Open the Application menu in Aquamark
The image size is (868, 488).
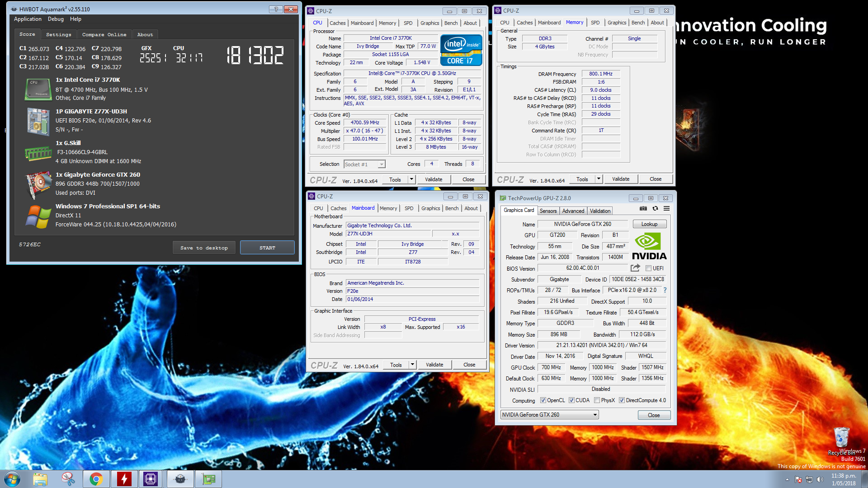28,19
